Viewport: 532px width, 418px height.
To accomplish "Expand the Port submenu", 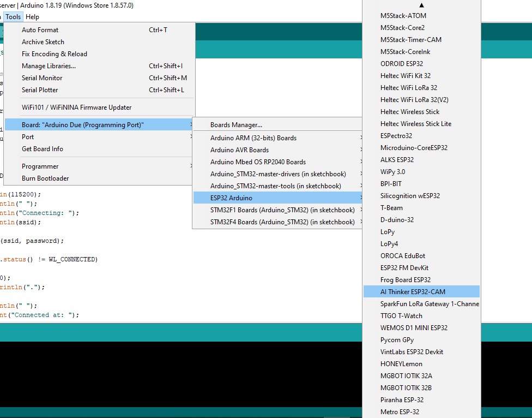I will 99,137.
